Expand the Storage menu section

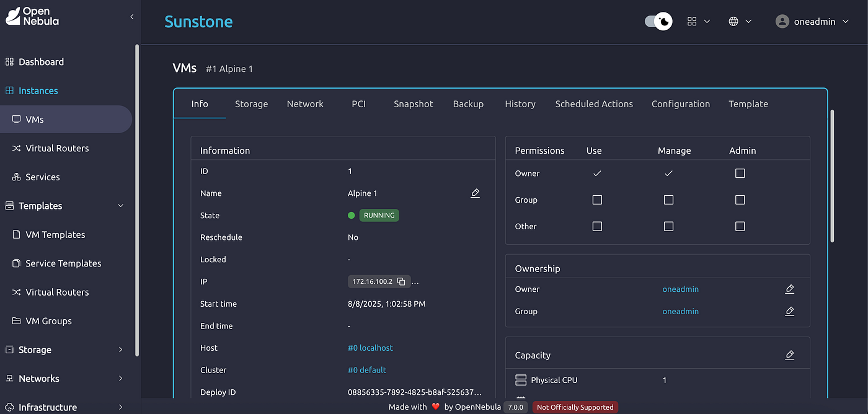pyautogui.click(x=121, y=350)
